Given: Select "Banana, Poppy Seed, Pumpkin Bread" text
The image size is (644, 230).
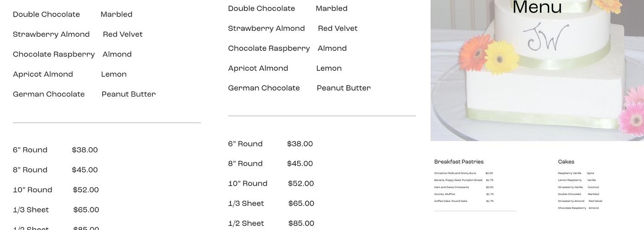Looking at the screenshot, I should [x=458, y=180].
